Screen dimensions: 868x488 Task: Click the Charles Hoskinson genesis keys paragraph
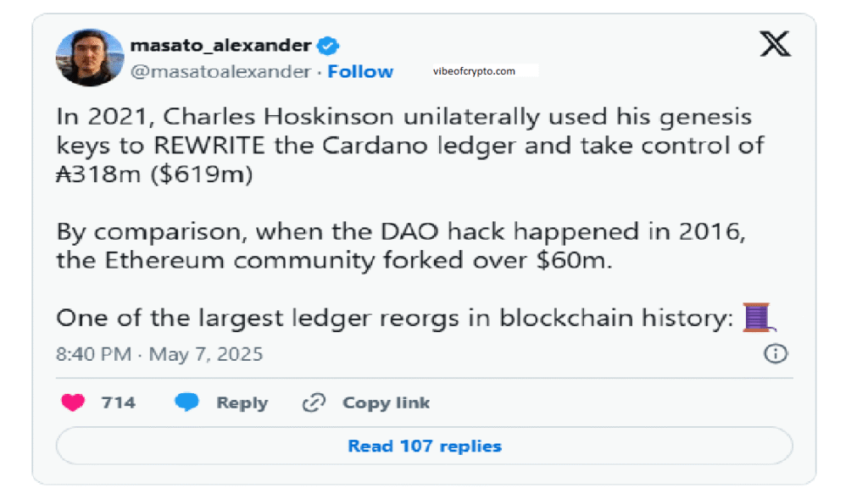(409, 145)
